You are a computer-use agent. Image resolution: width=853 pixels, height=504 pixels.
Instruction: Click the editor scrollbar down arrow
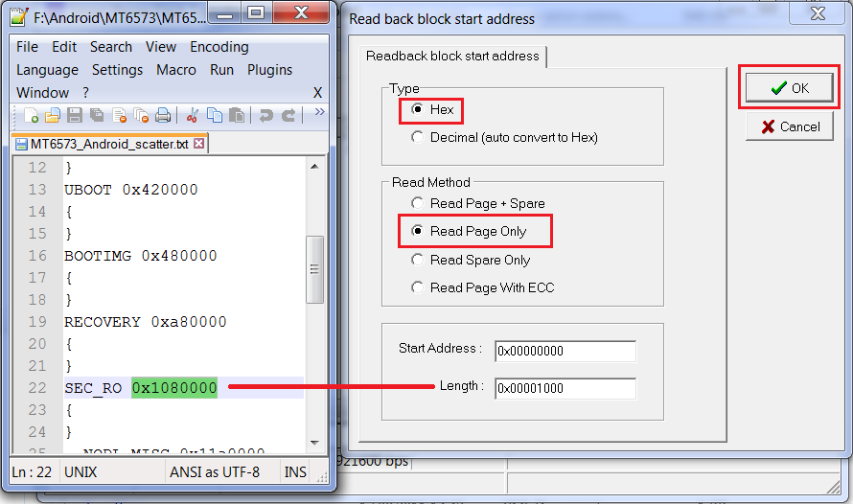pyautogui.click(x=314, y=443)
